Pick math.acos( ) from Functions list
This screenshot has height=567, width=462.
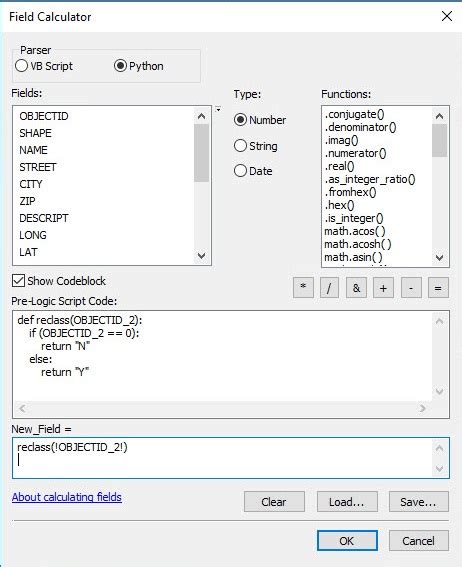coord(355,231)
